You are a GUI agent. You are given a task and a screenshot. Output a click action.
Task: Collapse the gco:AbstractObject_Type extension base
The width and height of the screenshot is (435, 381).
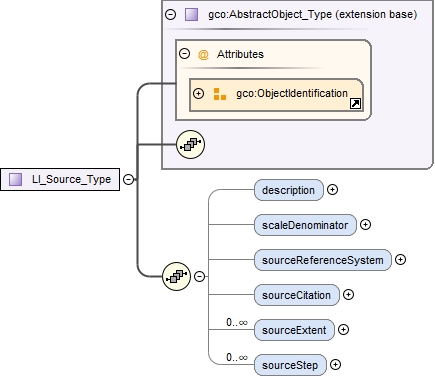170,15
